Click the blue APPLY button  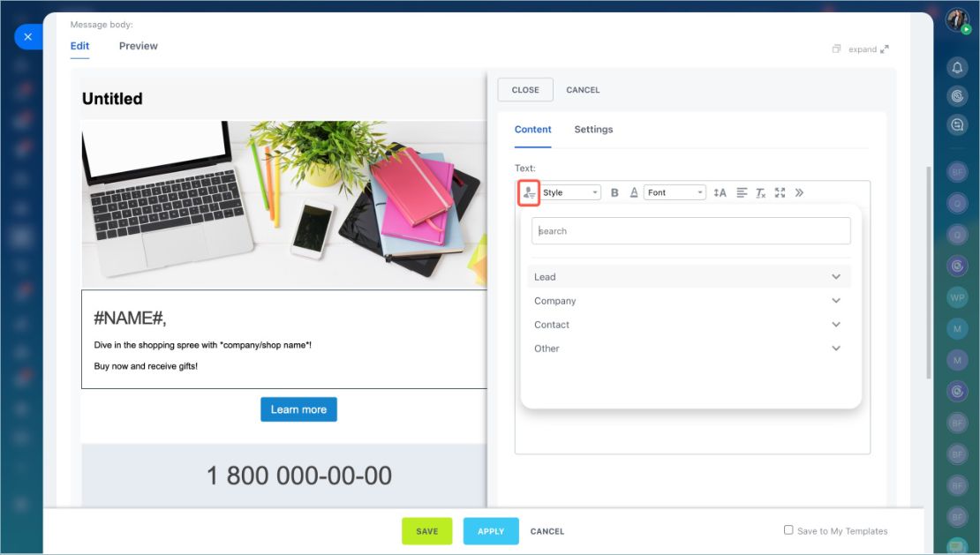coord(491,531)
